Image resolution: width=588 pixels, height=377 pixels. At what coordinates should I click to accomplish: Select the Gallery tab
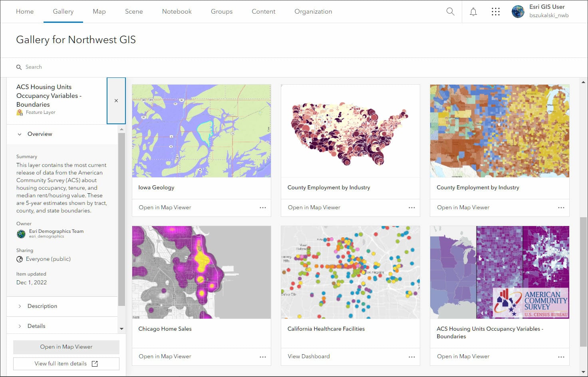pos(63,12)
